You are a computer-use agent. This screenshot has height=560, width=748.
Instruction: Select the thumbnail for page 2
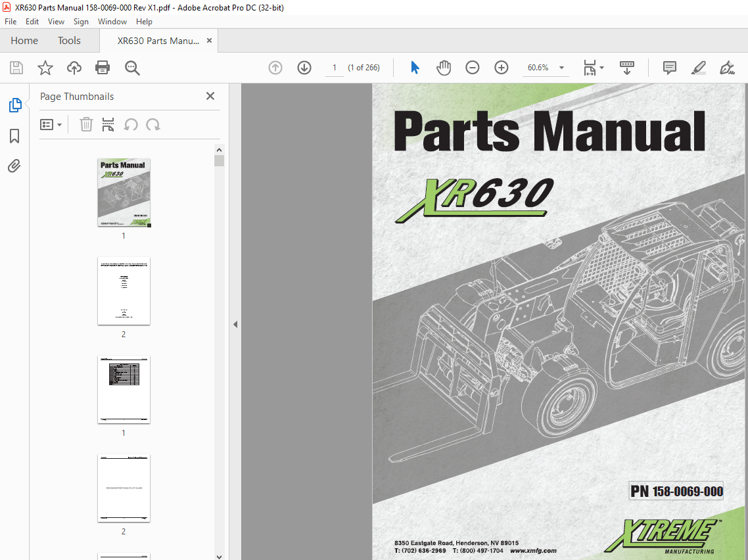pyautogui.click(x=123, y=291)
